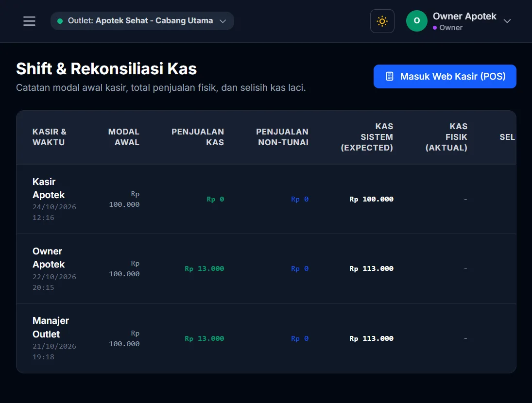The image size is (532, 403).
Task: Click the expected cash Rp 100.000 in bold
Action: (371, 199)
